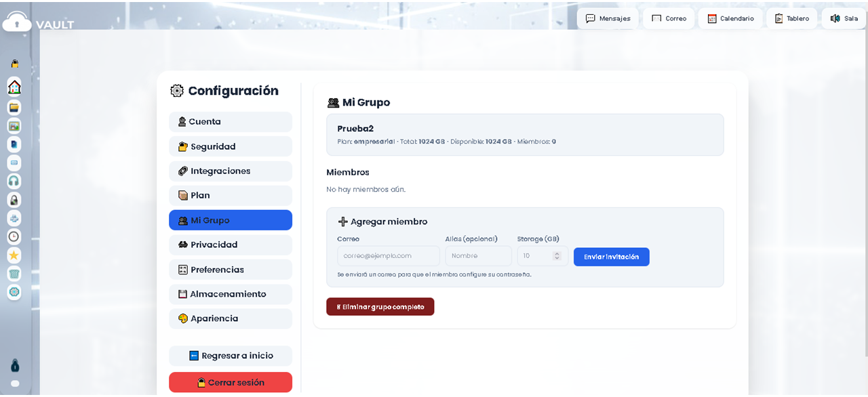Open the Privacidad settings section
Viewport: 868px width, 397px height.
tap(231, 245)
